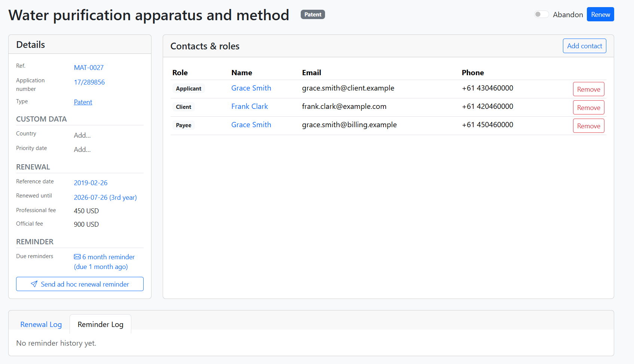Image resolution: width=634 pixels, height=364 pixels.
Task: Click the paper plane send icon
Action: click(34, 284)
